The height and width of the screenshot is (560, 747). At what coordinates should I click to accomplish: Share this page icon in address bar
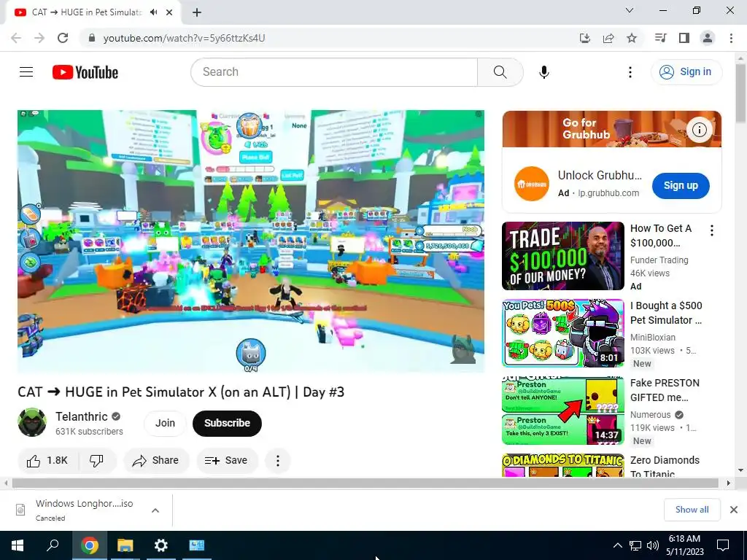(608, 38)
